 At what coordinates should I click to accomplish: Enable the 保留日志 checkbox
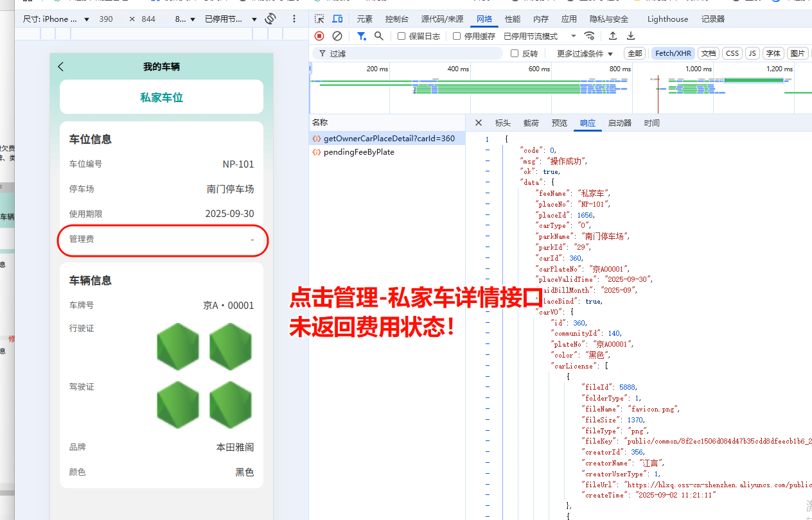[402, 37]
